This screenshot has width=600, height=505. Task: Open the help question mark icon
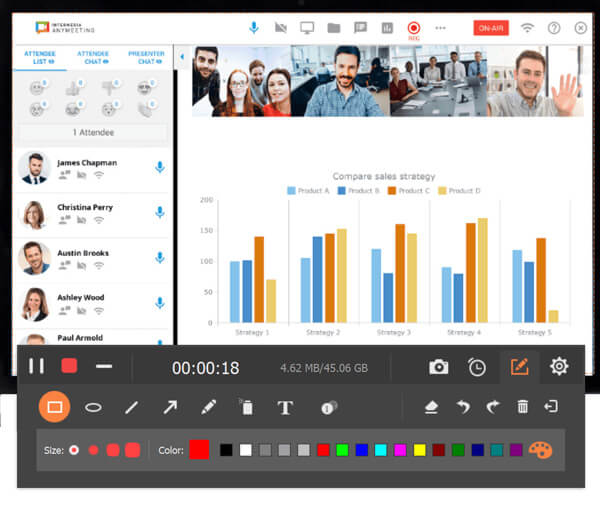[554, 28]
